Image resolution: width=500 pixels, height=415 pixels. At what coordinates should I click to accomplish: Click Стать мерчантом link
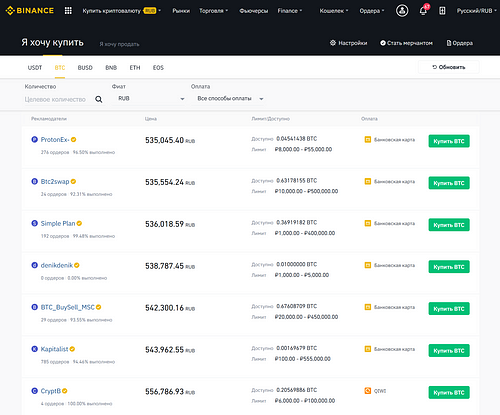tap(406, 43)
